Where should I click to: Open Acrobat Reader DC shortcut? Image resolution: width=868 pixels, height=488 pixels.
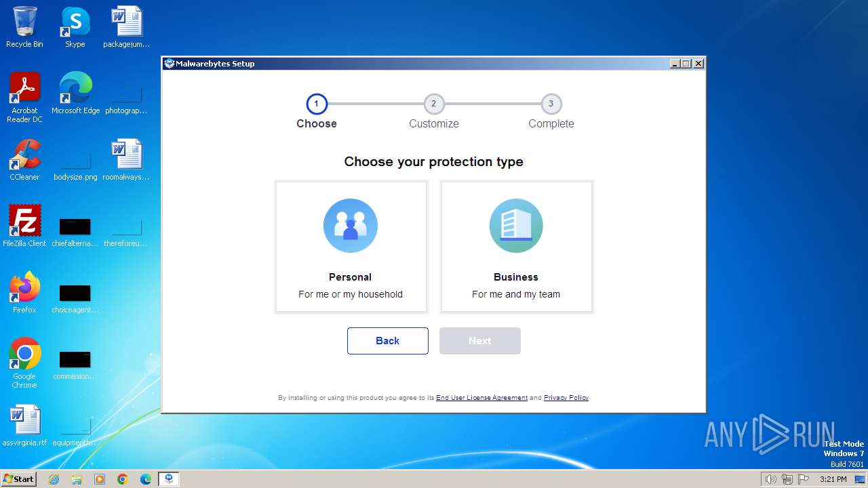click(24, 98)
